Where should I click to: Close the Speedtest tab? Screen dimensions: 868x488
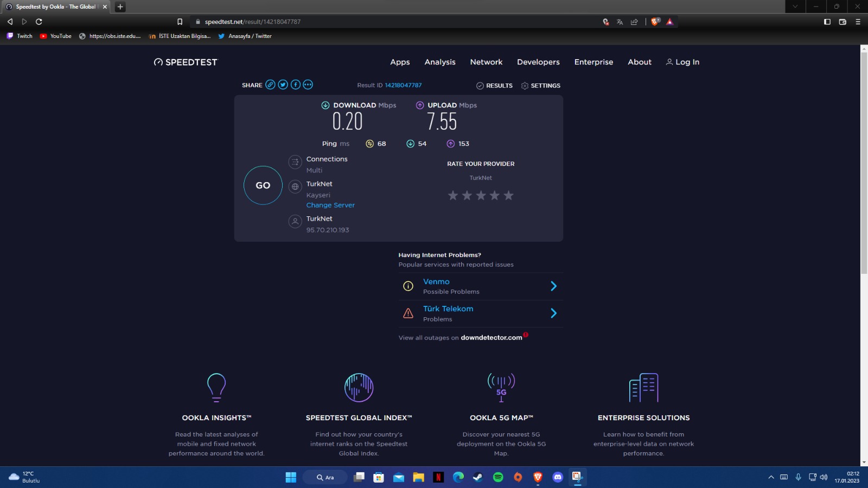[105, 7]
